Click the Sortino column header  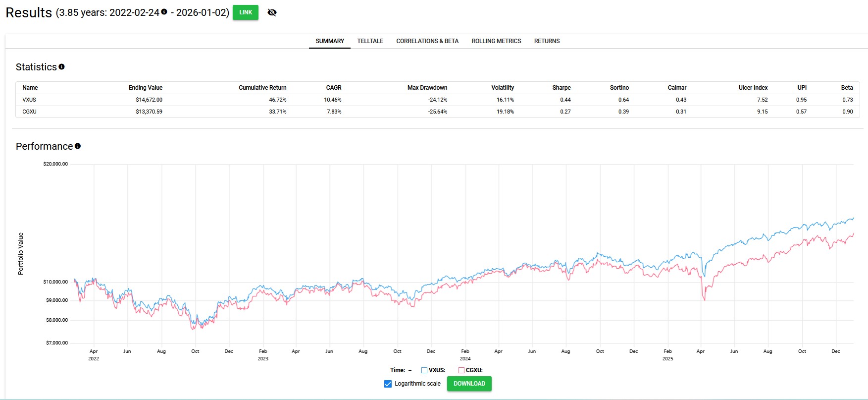pyautogui.click(x=619, y=88)
